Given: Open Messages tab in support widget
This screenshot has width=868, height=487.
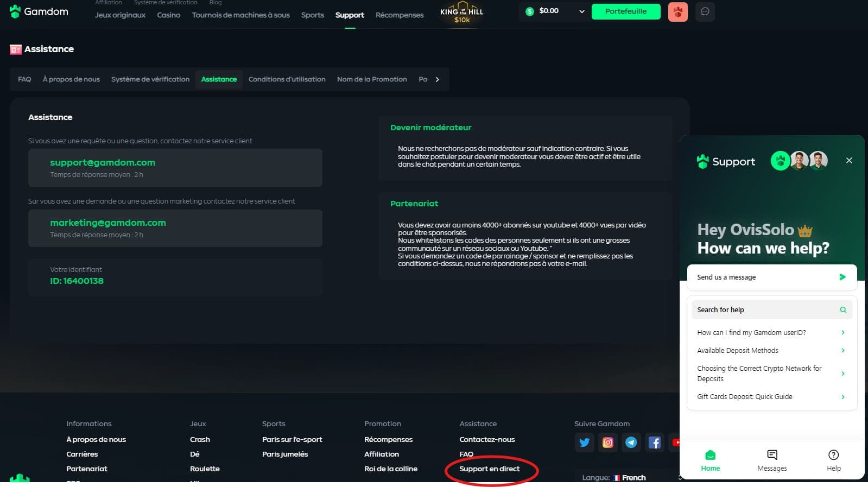Looking at the screenshot, I should [x=772, y=460].
